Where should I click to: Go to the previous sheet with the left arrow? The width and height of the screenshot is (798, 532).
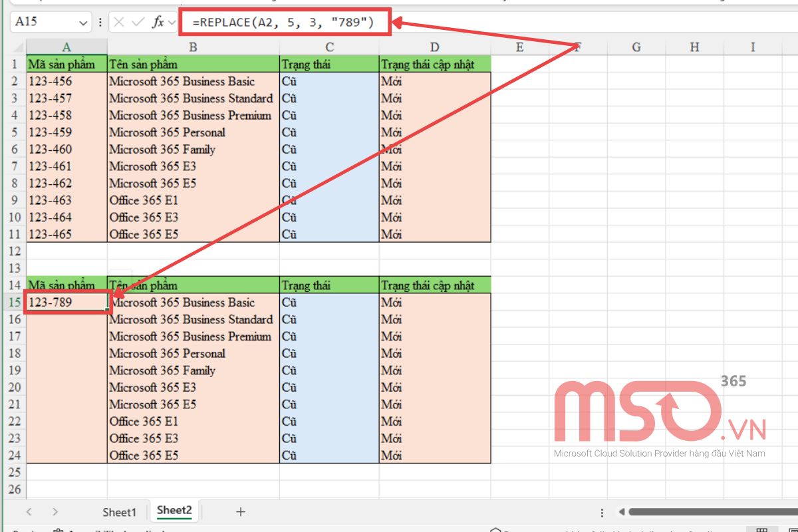pos(29,511)
